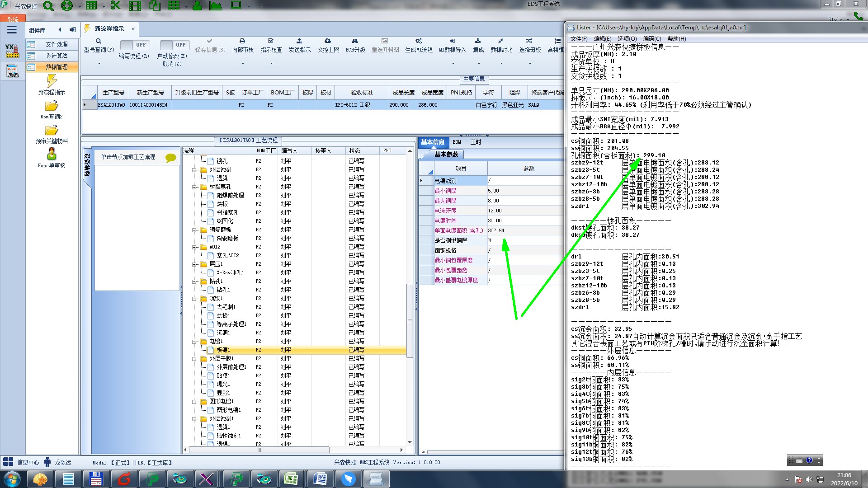The width and height of the screenshot is (868, 488).
Task: Close the 新流程指示 tab
Action: tap(133, 29)
